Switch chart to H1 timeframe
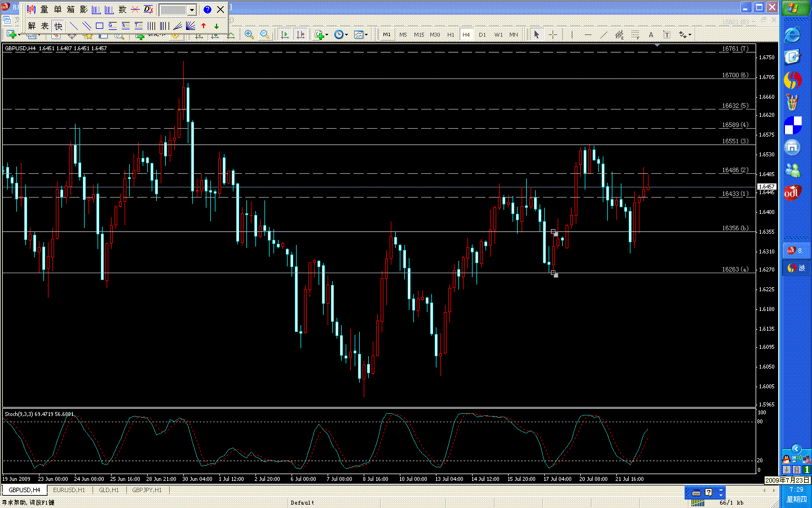Image resolution: width=812 pixels, height=508 pixels. [x=451, y=34]
